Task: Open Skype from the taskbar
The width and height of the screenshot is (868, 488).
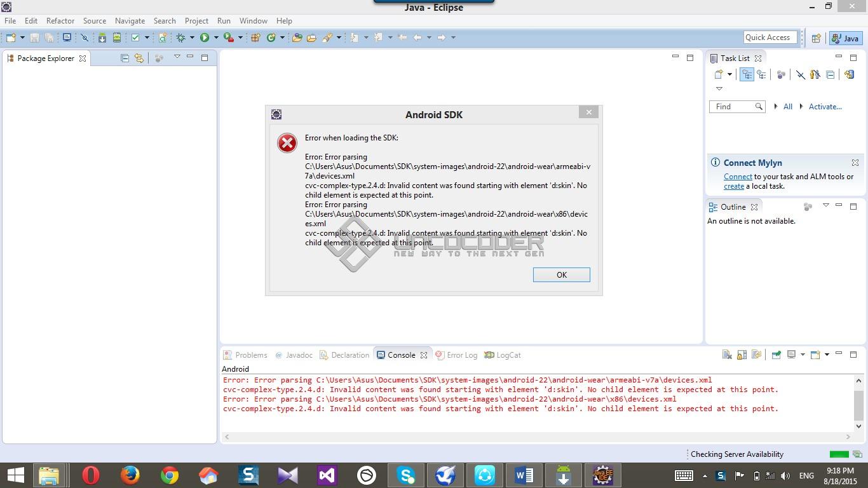Action: (406, 475)
